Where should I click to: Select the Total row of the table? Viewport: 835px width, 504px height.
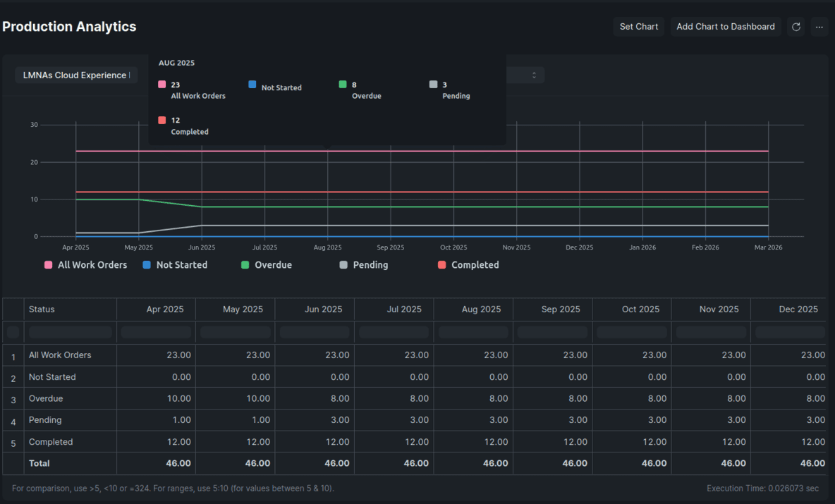coord(39,463)
